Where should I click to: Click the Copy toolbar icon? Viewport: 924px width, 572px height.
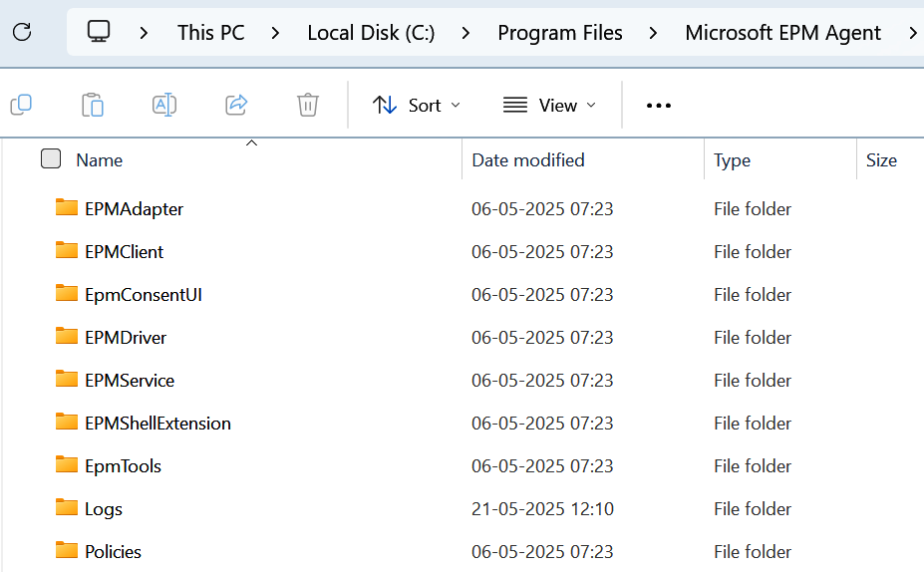[x=21, y=105]
